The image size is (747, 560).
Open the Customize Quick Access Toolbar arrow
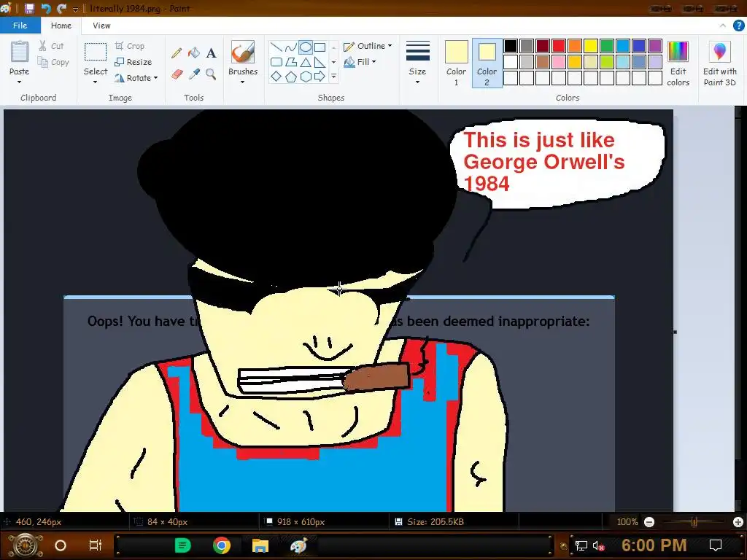(75, 9)
